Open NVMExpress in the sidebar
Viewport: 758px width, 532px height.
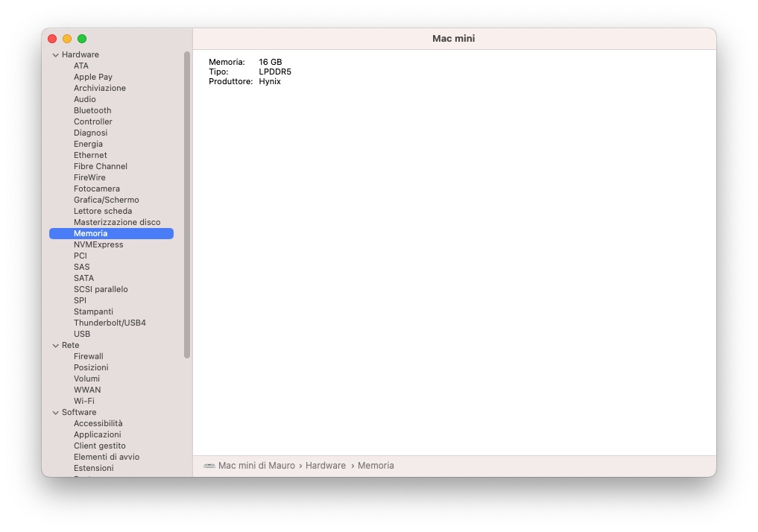point(98,244)
